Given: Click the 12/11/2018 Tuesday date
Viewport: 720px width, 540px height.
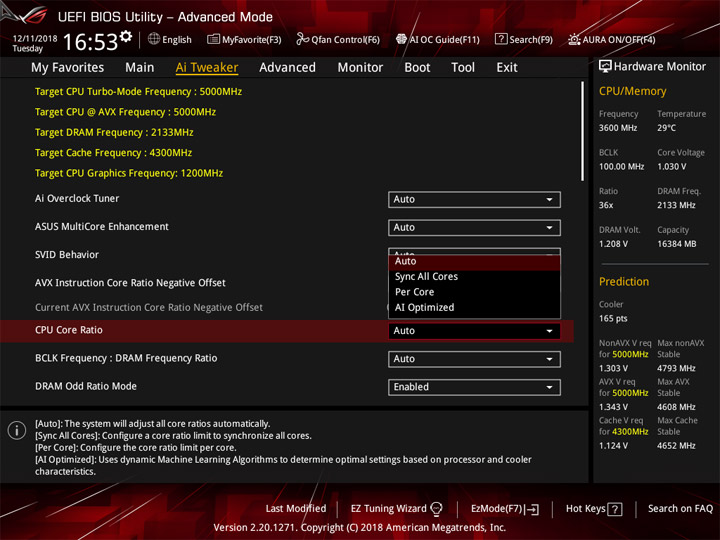Looking at the screenshot, I should point(34,43).
